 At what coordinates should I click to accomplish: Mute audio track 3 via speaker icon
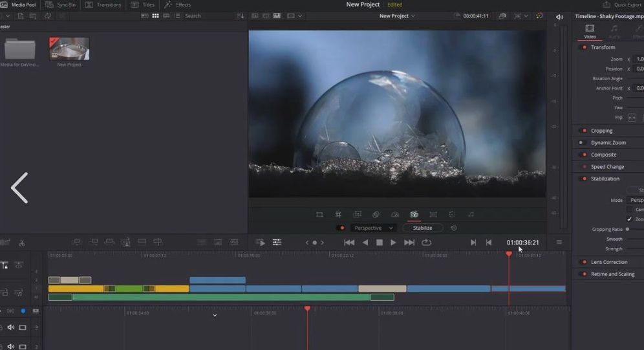click(11, 327)
